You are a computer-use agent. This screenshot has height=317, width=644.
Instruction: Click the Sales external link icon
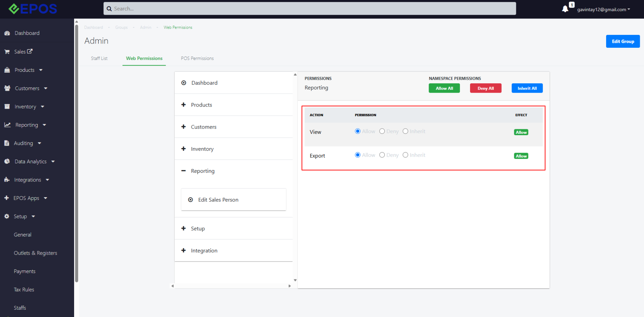(30, 51)
